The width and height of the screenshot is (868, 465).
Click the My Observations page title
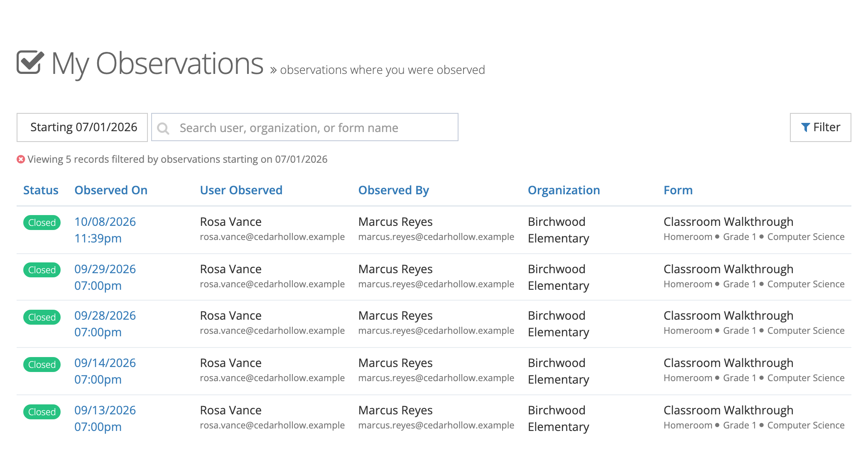[x=157, y=64]
